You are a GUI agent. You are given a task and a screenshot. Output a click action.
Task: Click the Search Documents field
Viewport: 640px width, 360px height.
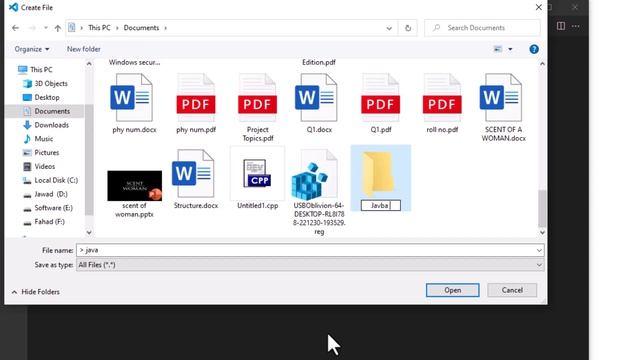pos(482,28)
